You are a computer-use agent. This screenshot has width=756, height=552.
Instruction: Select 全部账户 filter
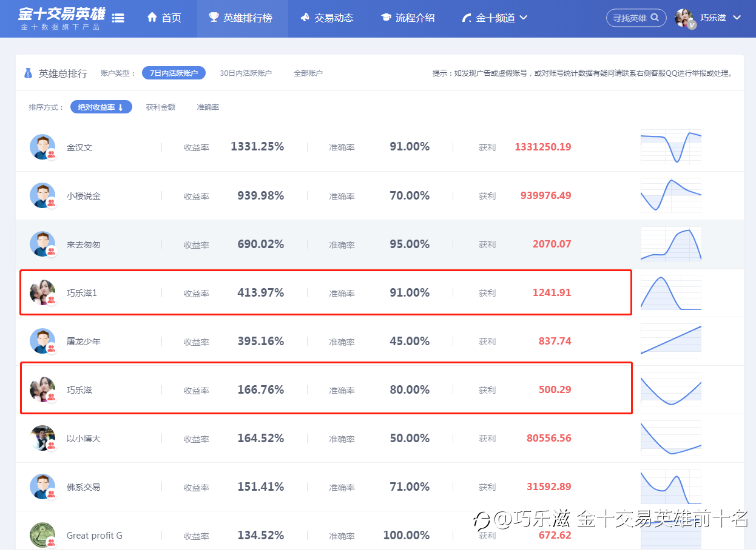pos(308,73)
